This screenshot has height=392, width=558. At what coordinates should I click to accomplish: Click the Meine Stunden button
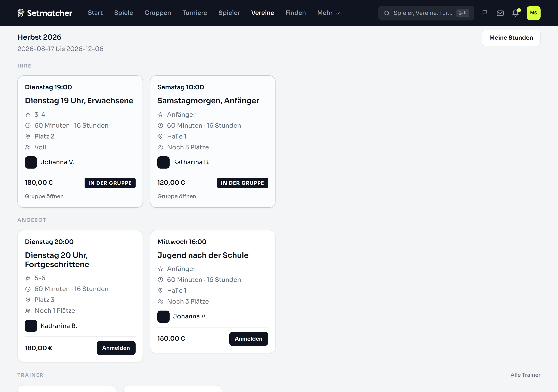pos(511,38)
